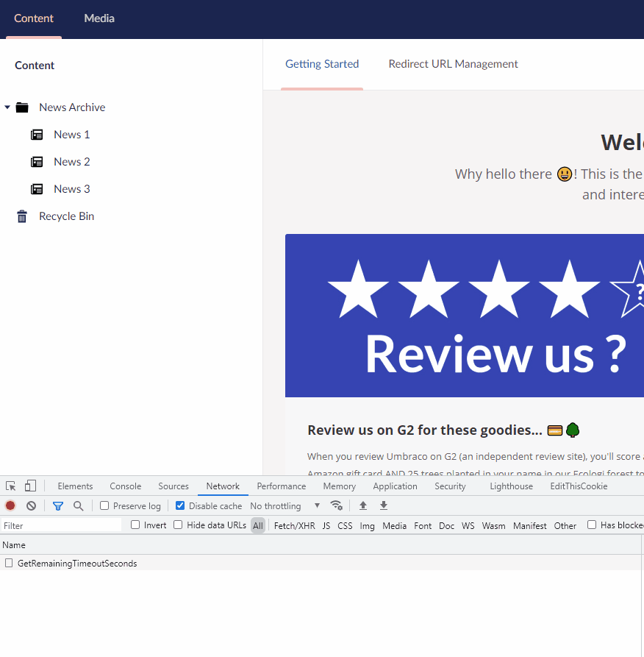Clear the network request log

[x=31, y=505]
